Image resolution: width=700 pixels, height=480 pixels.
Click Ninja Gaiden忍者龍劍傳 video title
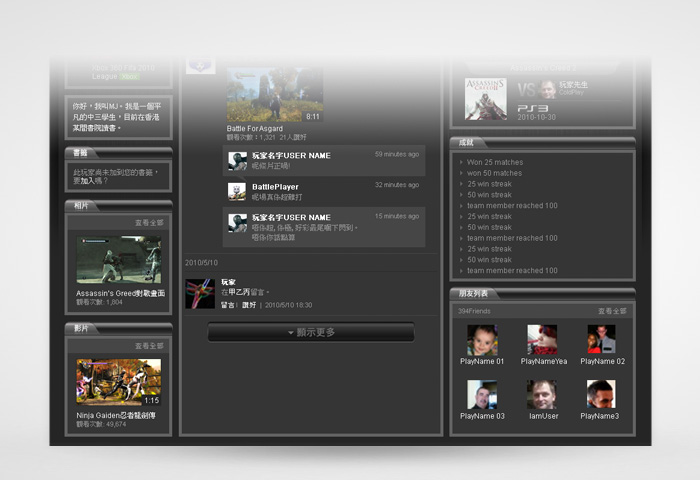[x=116, y=415]
